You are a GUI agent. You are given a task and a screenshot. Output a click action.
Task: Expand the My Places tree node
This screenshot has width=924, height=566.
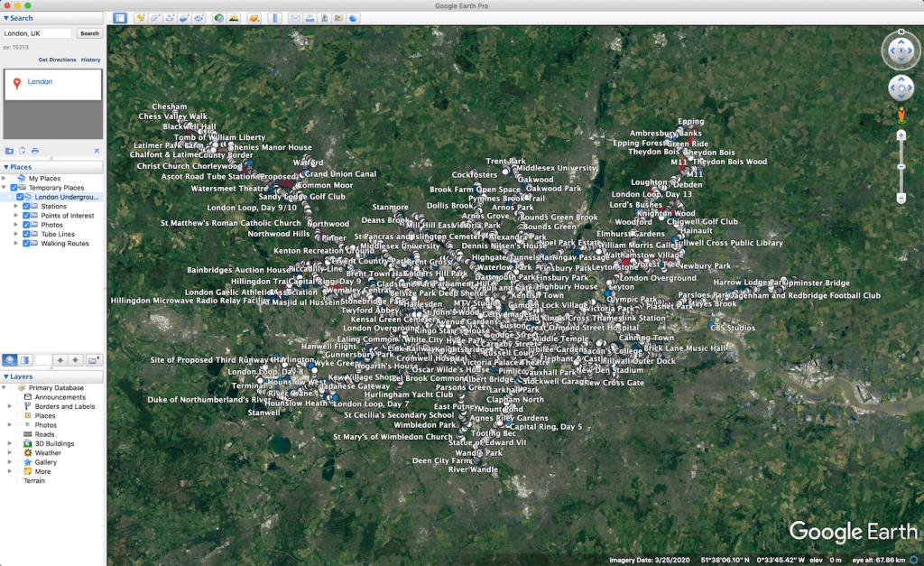[x=5, y=178]
